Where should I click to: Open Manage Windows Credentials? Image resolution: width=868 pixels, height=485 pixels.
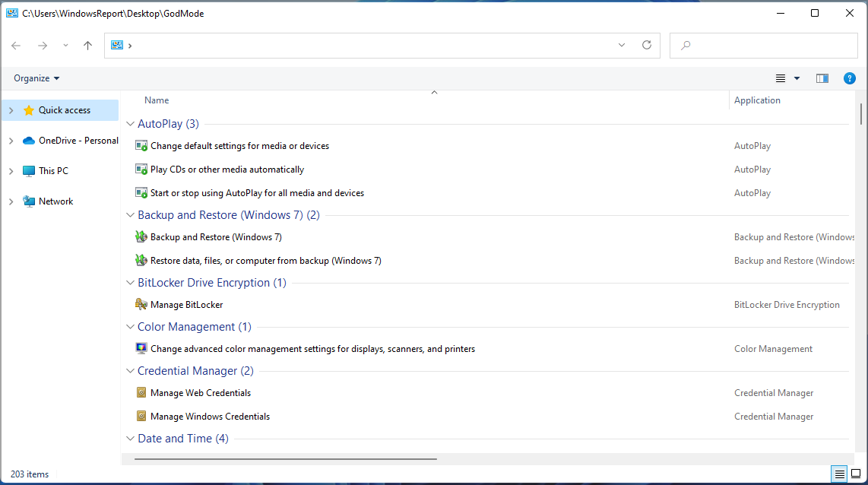pos(210,417)
